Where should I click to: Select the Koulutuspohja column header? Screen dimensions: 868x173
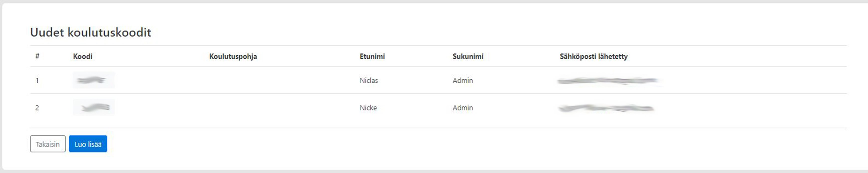pos(233,56)
